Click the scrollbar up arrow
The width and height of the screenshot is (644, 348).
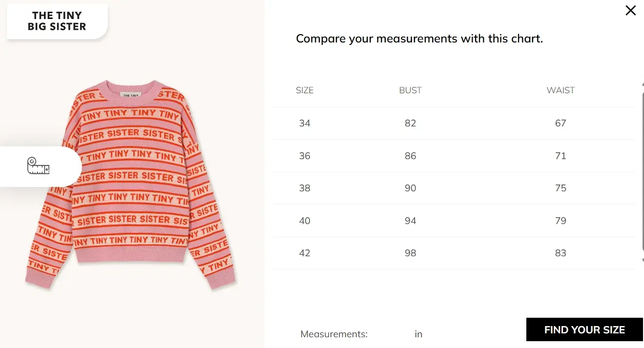coord(642,84)
